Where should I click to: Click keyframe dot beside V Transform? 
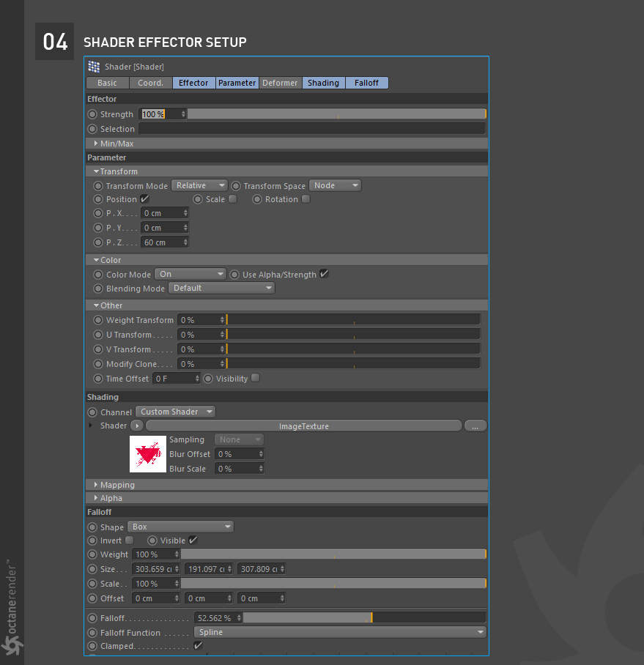click(x=98, y=349)
